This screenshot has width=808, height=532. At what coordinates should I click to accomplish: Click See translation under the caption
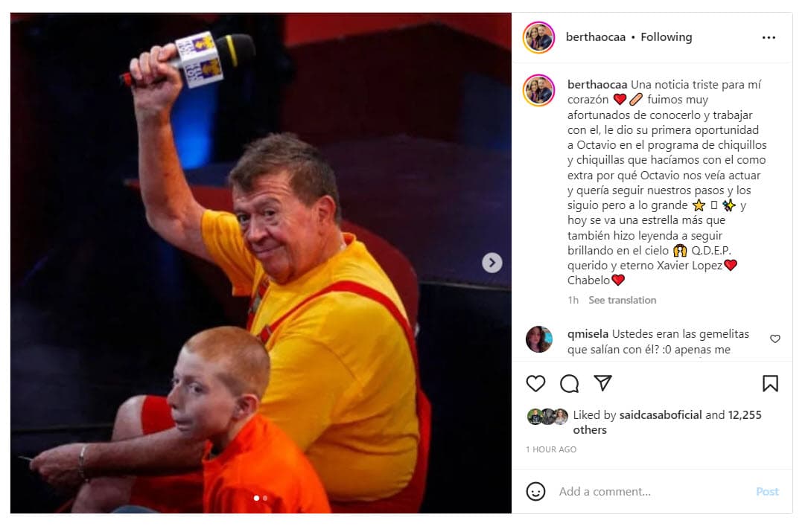[623, 301]
